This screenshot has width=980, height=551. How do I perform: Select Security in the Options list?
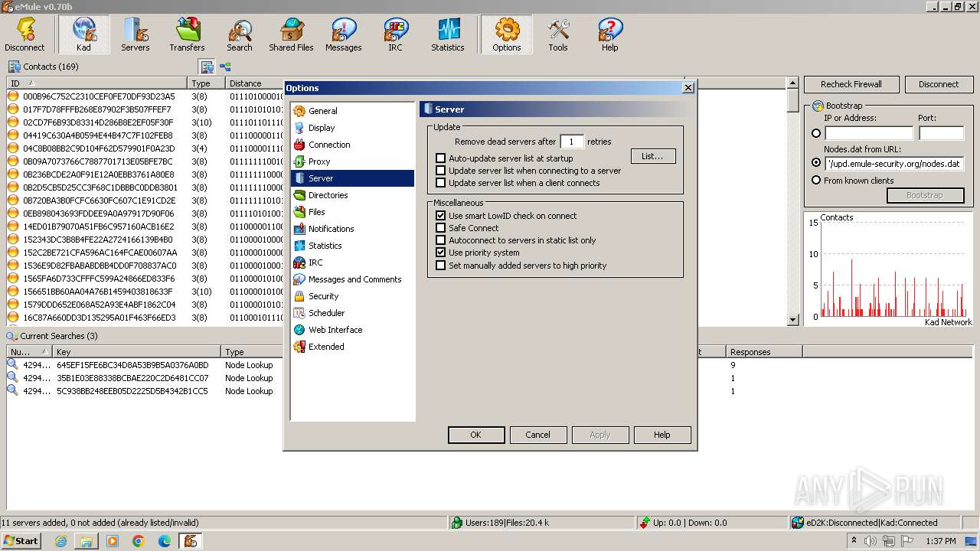pyautogui.click(x=352, y=296)
